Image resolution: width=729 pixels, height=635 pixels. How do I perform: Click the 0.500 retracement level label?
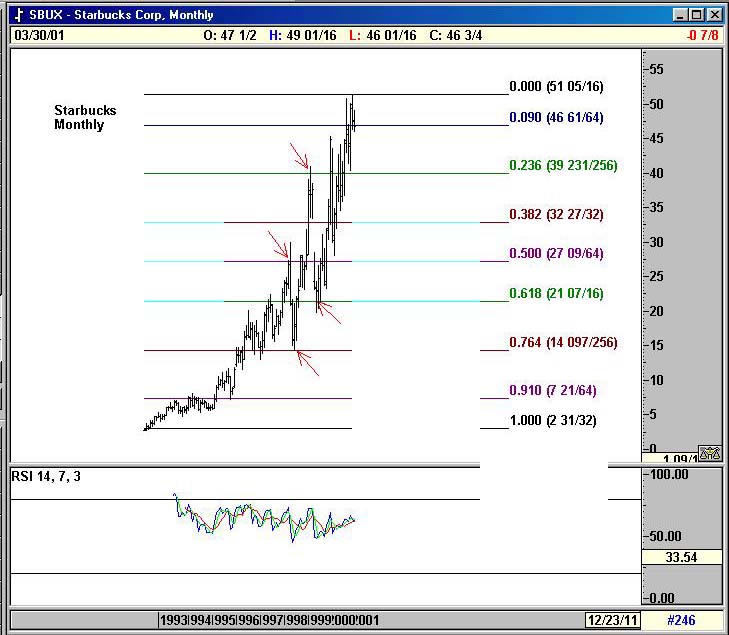pos(557,254)
